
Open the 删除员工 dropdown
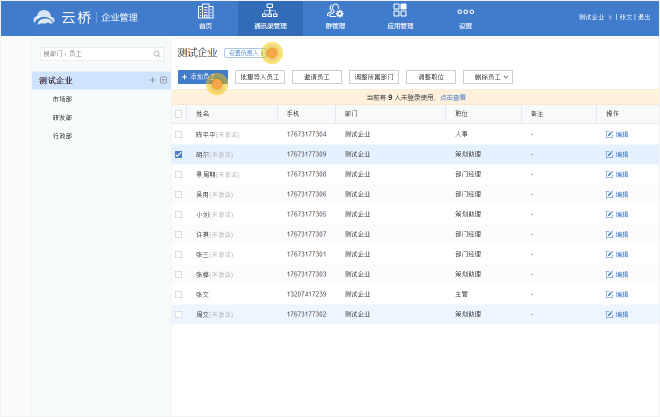pos(488,77)
